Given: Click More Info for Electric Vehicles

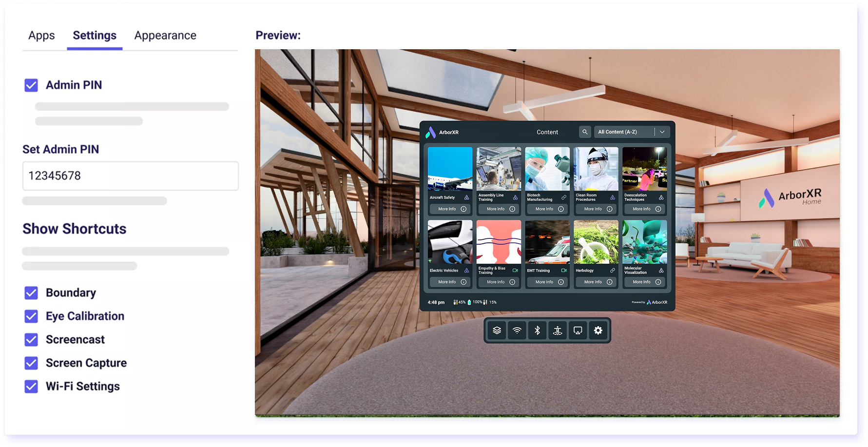Looking at the screenshot, I should [x=450, y=282].
